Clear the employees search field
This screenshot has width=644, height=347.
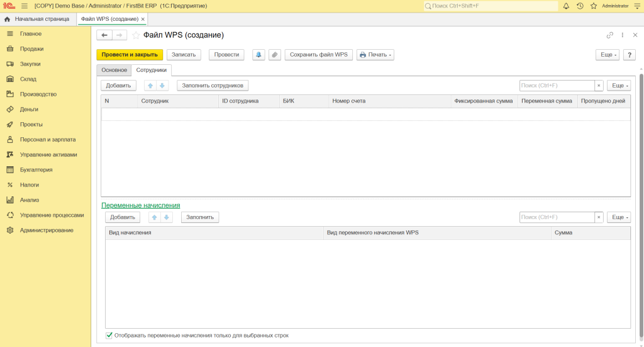599,86
